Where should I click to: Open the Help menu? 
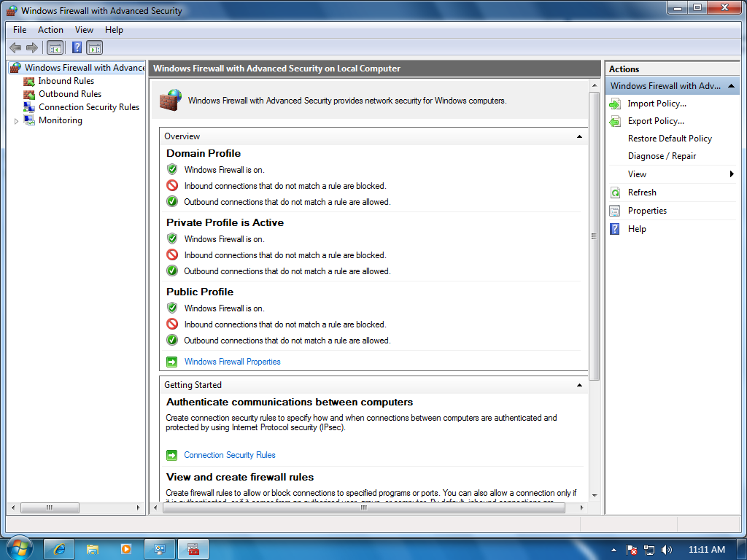coord(114,29)
